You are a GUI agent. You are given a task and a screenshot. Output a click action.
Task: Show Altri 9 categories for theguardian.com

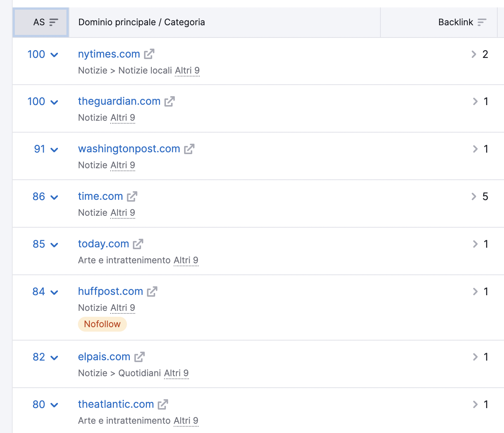click(x=123, y=118)
